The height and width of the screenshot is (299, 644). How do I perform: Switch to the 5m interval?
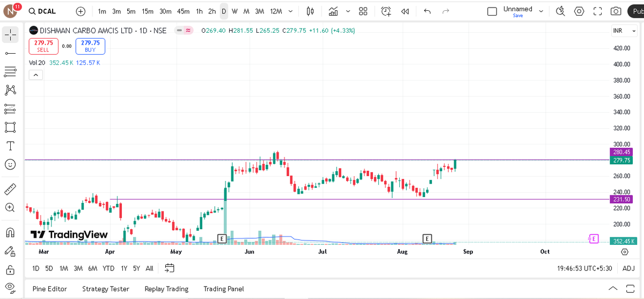coord(131,11)
